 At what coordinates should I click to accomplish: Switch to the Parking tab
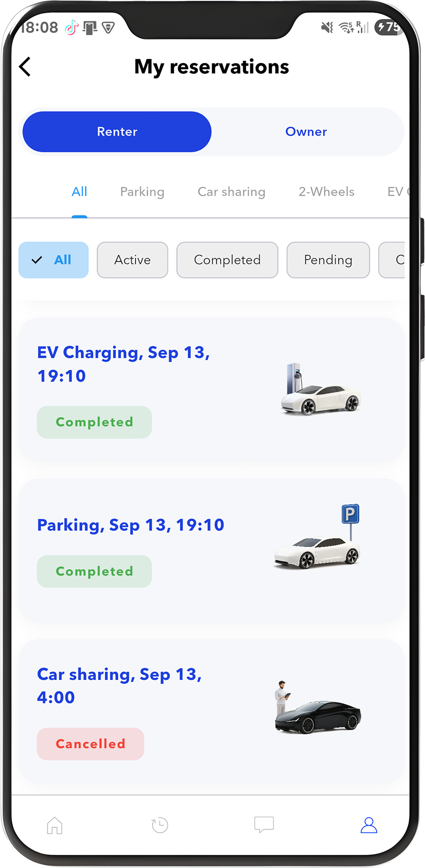(x=142, y=192)
